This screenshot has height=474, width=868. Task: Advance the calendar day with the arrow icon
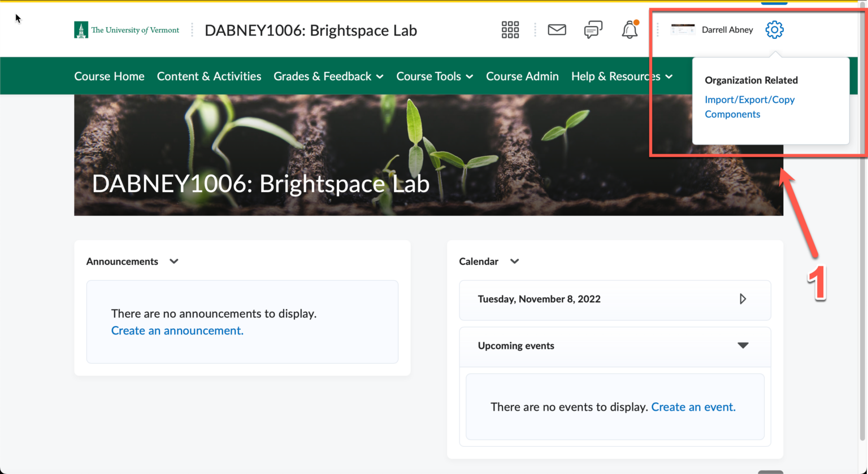(x=743, y=299)
